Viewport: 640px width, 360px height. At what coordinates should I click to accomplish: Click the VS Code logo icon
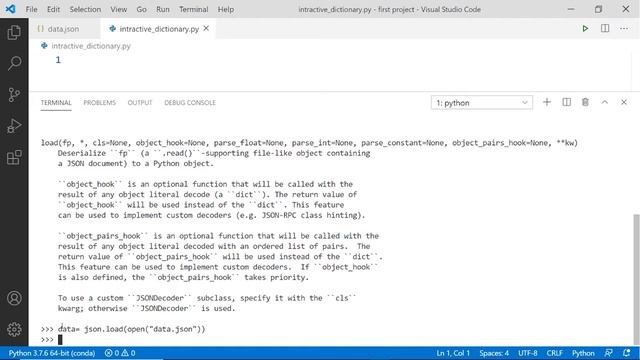coord(11,9)
